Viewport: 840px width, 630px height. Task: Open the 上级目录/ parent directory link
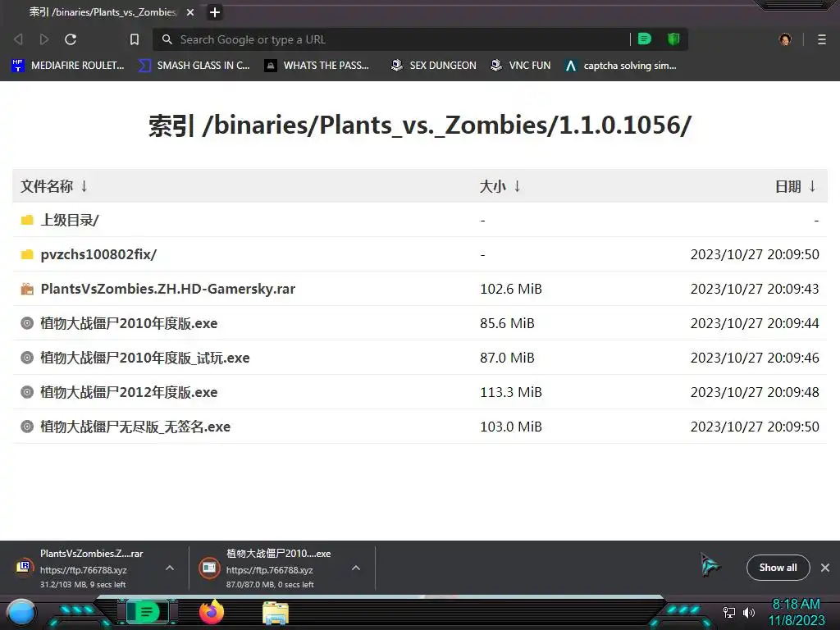click(x=70, y=220)
